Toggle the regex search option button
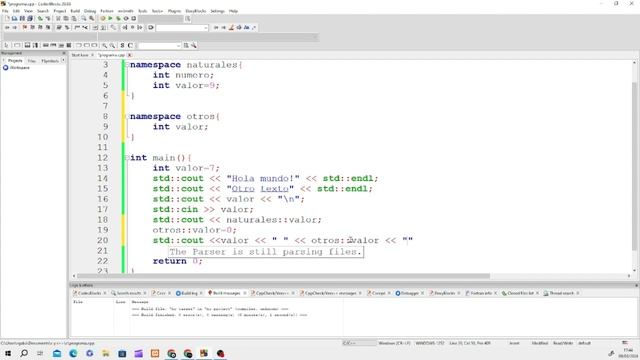 pos(254,27)
